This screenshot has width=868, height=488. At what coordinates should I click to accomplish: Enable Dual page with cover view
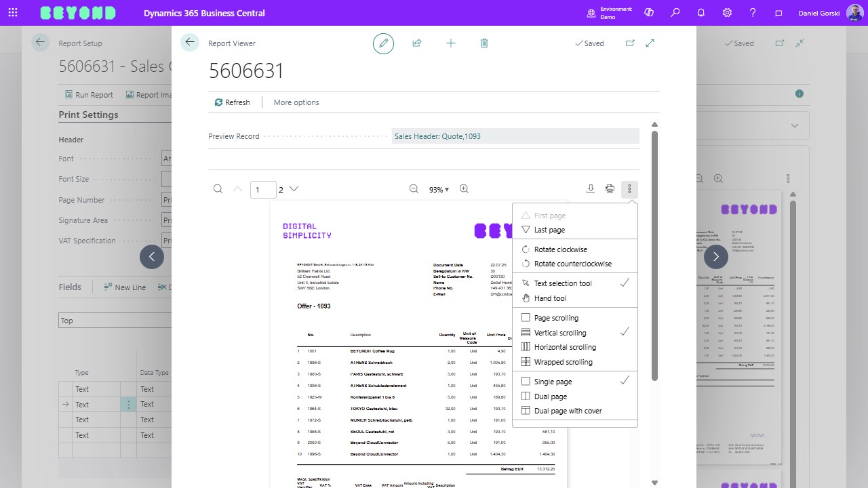568,410
